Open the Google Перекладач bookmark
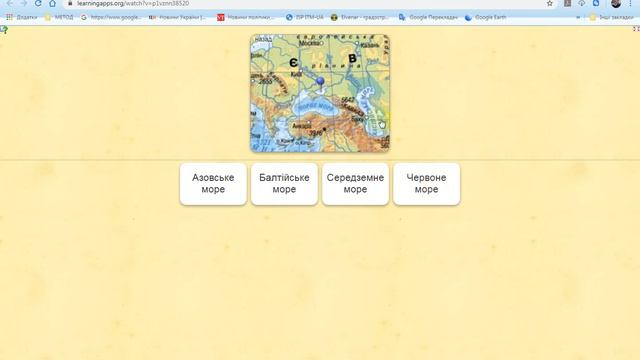 (x=428, y=17)
